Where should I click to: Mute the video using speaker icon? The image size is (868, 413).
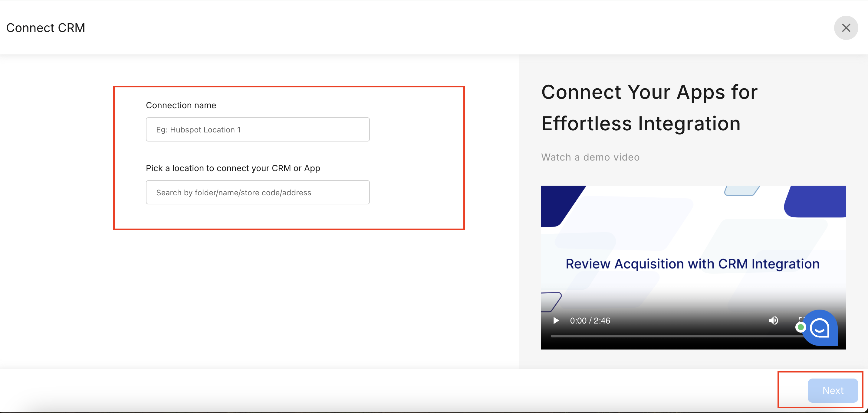click(x=773, y=320)
